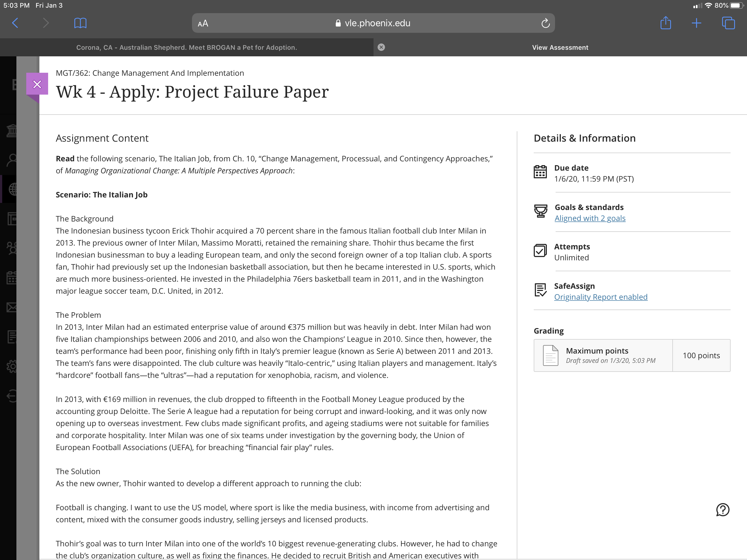747x560 pixels.
Task: Select the View Assessment tab
Action: point(560,48)
